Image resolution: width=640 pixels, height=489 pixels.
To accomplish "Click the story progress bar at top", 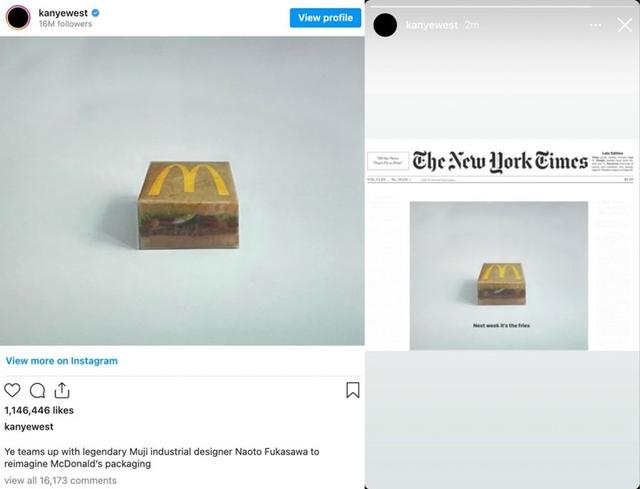I will [x=502, y=5].
